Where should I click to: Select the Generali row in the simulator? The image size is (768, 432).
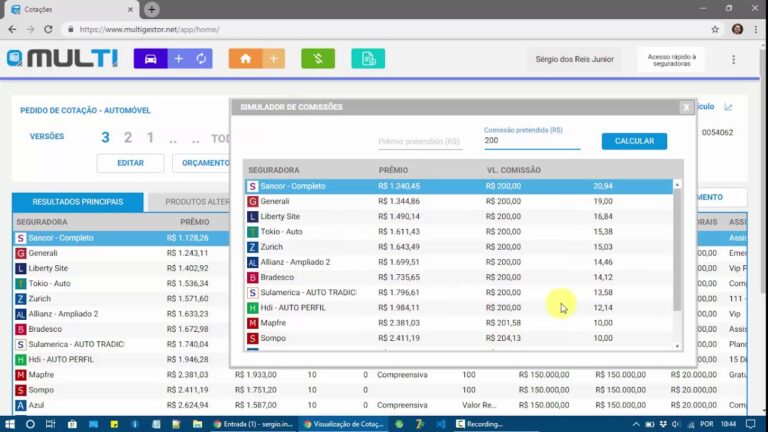[459, 201]
